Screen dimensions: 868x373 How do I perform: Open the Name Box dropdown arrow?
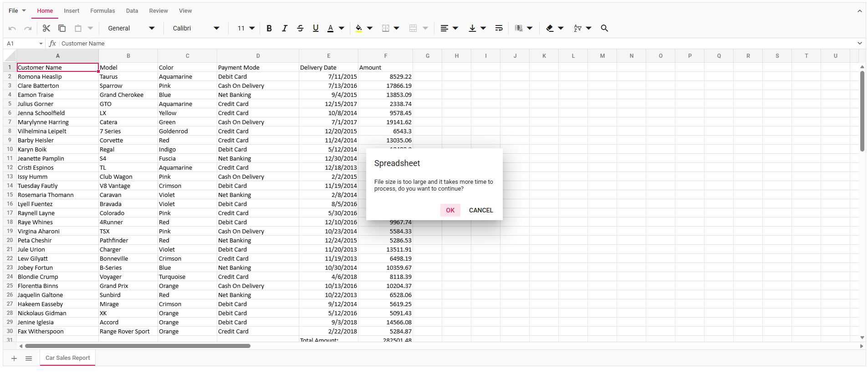click(x=41, y=44)
